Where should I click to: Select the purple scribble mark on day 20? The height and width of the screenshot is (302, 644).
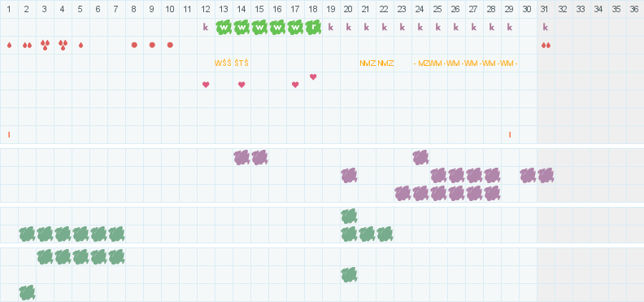349,176
